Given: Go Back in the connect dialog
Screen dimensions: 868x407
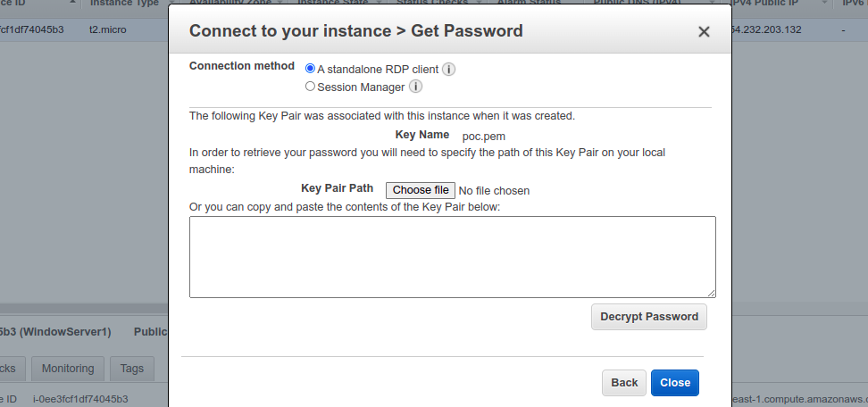Looking at the screenshot, I should click(624, 383).
